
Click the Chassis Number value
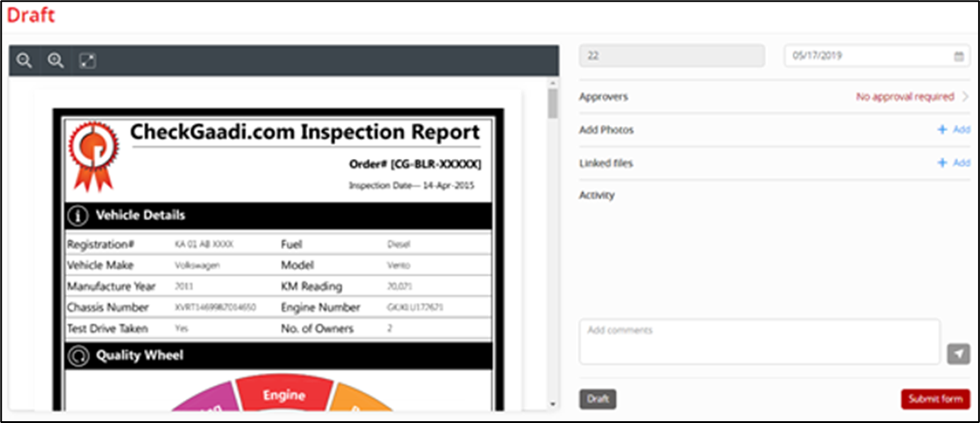click(x=216, y=308)
